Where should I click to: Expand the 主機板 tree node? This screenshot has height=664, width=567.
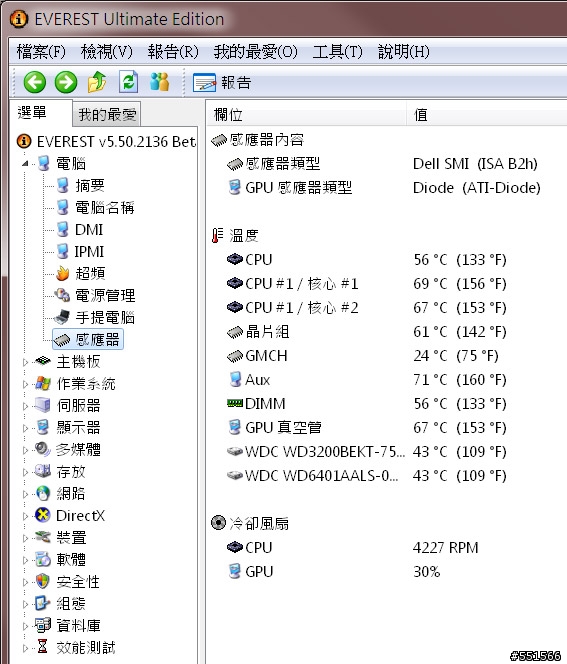click(25, 362)
